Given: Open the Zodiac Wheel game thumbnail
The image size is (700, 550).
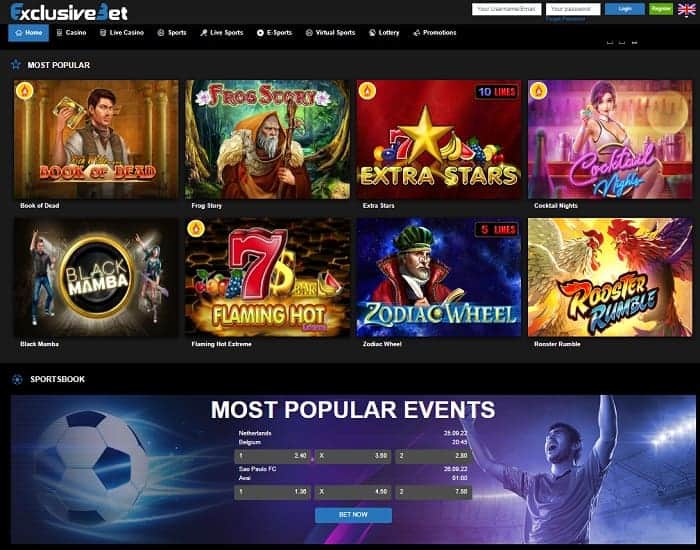Looking at the screenshot, I should pos(439,277).
